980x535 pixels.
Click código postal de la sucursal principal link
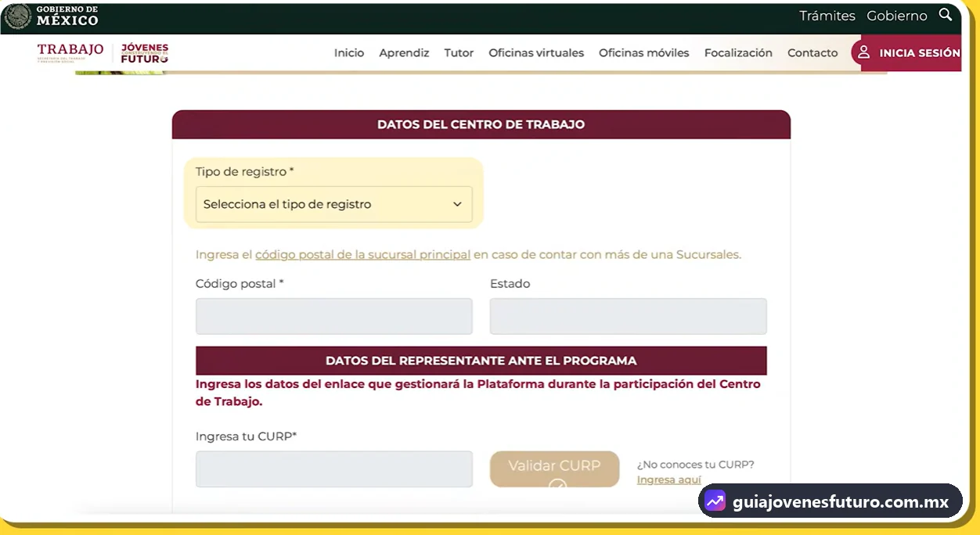[x=362, y=254]
